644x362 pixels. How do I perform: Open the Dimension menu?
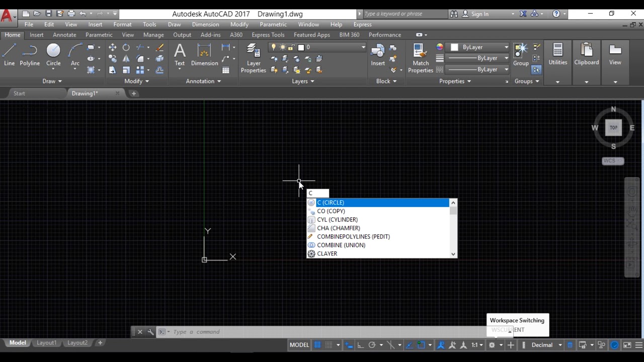pos(205,24)
